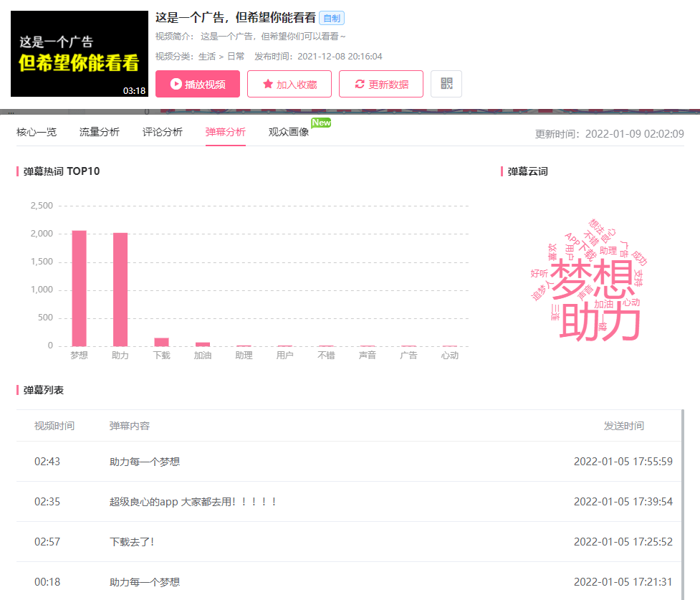
Task: Refresh stats using 更新数据 button
Action: click(380, 84)
